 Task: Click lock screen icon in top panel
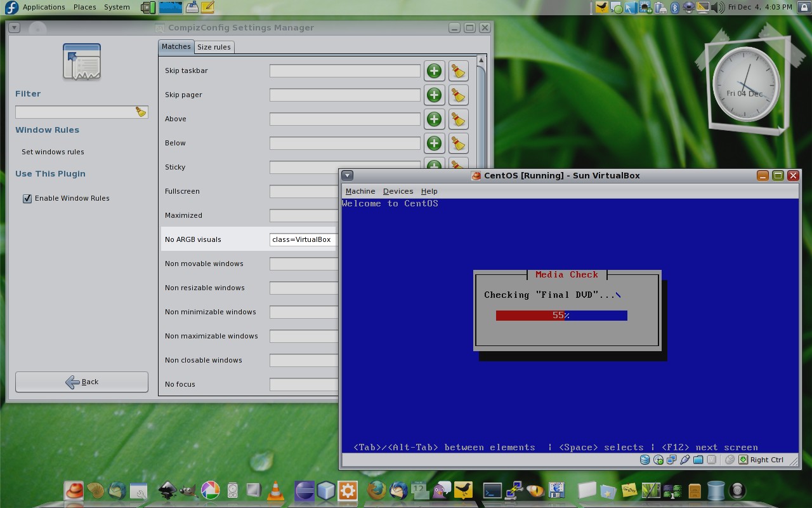(804, 7)
